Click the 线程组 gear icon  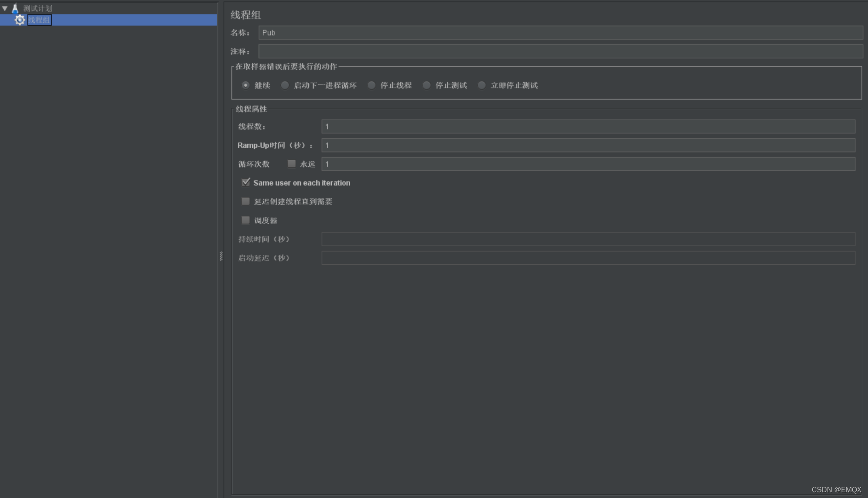tap(20, 20)
